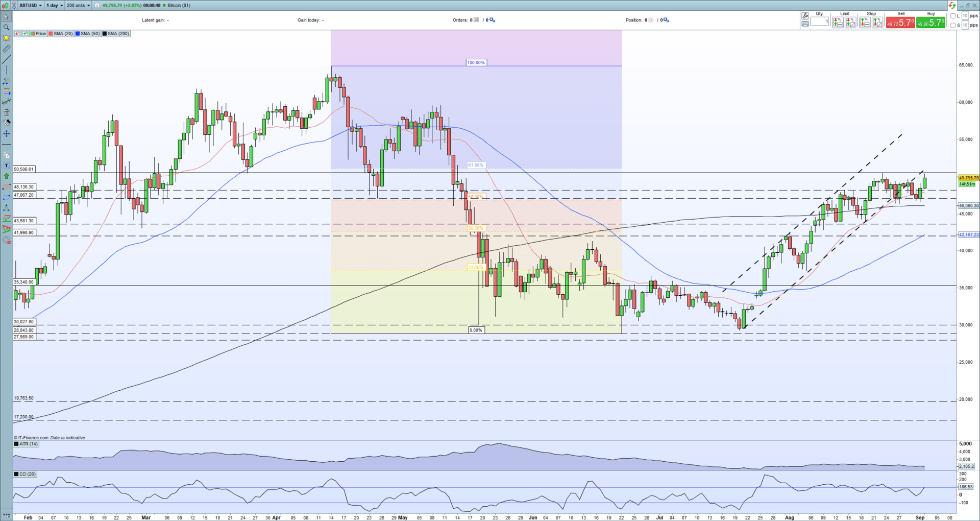The image size is (980, 521).
Task: Click the 61.80% Fibonacci level label
Action: (x=476, y=165)
